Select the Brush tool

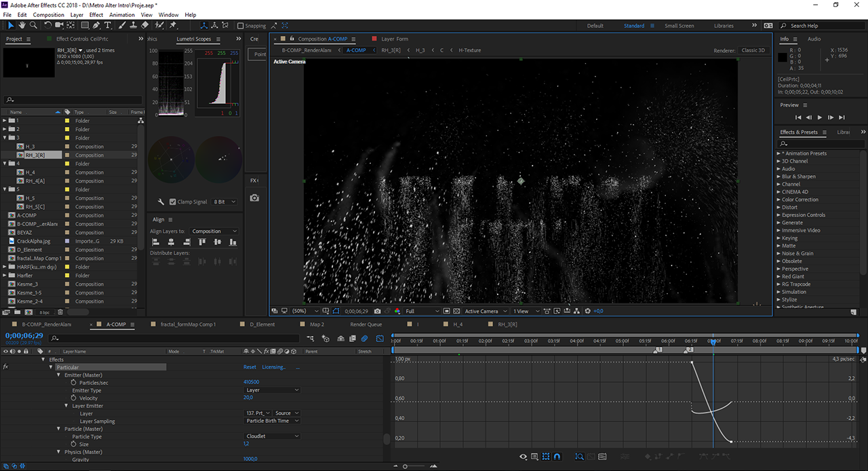122,25
